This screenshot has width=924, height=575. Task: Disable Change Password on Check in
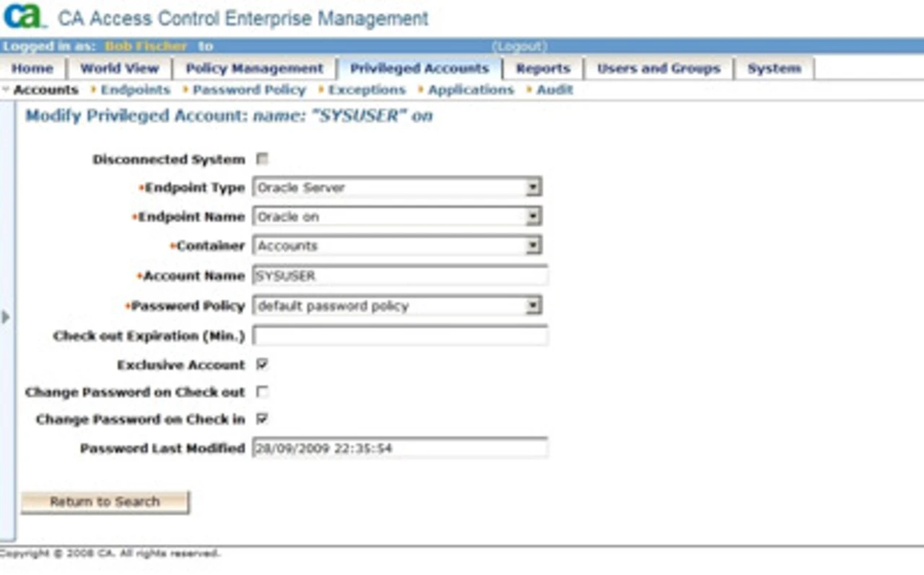pos(262,419)
